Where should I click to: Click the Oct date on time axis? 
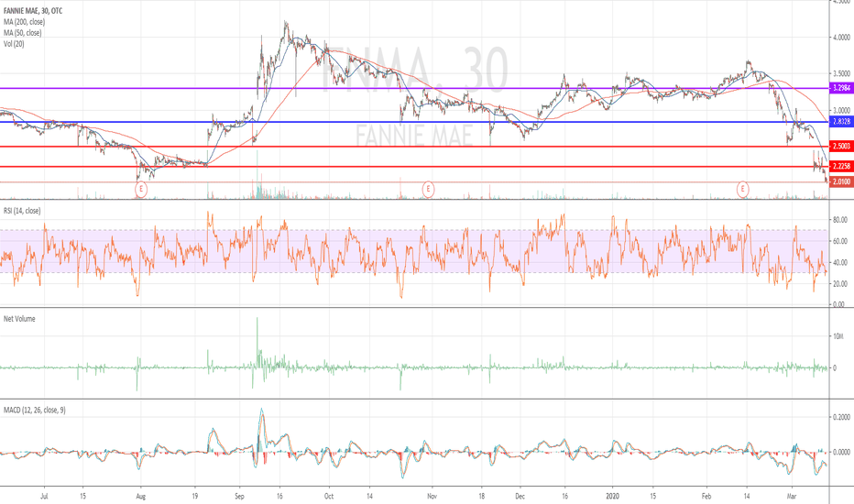point(328,497)
